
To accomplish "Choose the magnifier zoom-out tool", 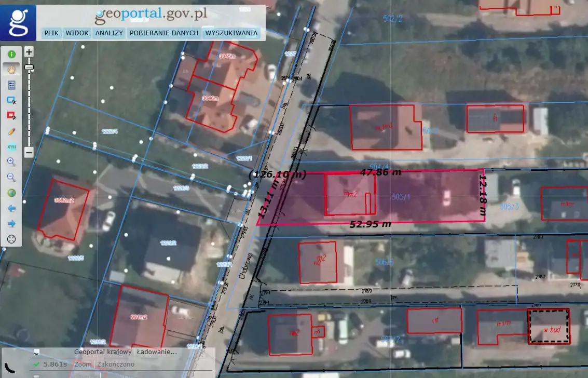I will tap(11, 178).
